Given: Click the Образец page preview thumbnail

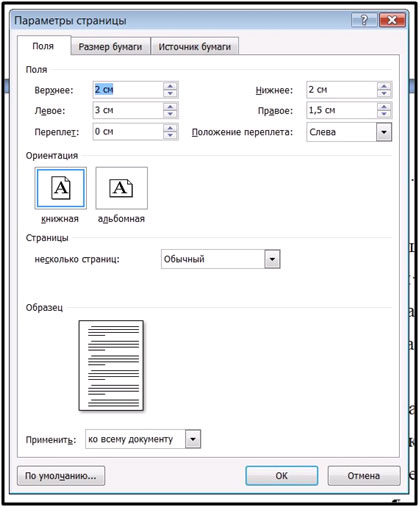Looking at the screenshot, I should coord(111,366).
